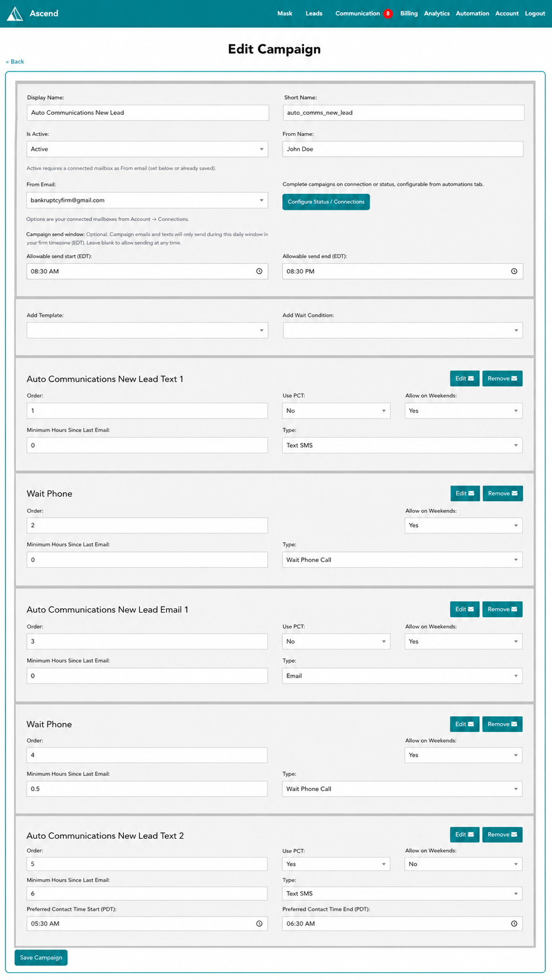Click the Short Name input field

(x=404, y=113)
